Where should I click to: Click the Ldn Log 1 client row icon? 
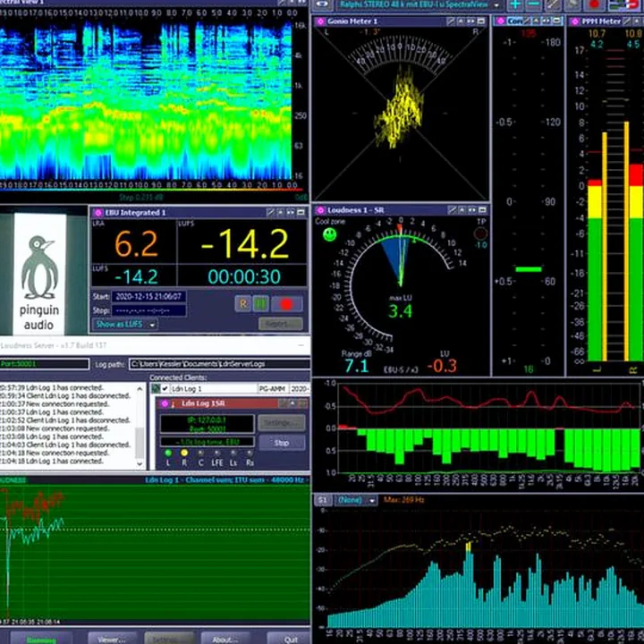pyautogui.click(x=156, y=388)
